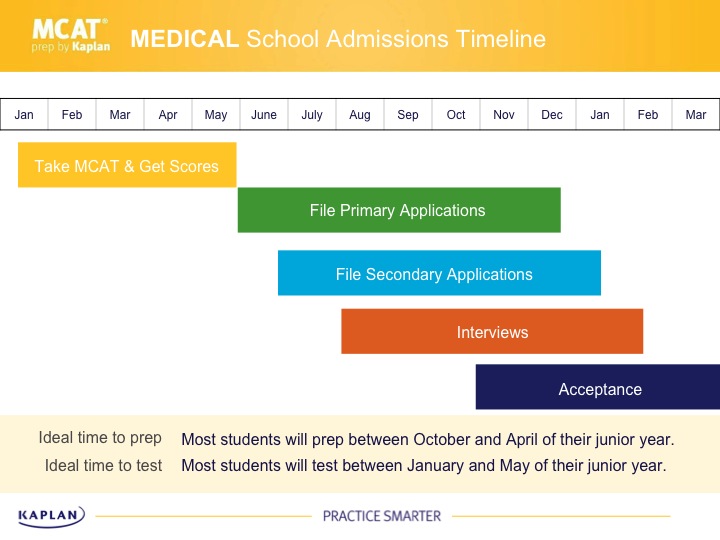Screen dimensions: 720x540
Task: Click the Aug month cell
Action: pyautogui.click(x=360, y=115)
